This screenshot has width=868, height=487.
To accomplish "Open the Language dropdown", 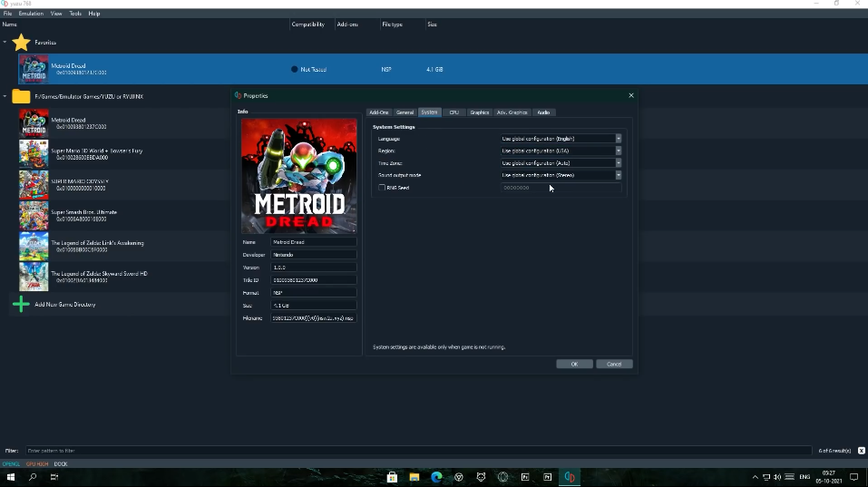I will click(x=561, y=139).
